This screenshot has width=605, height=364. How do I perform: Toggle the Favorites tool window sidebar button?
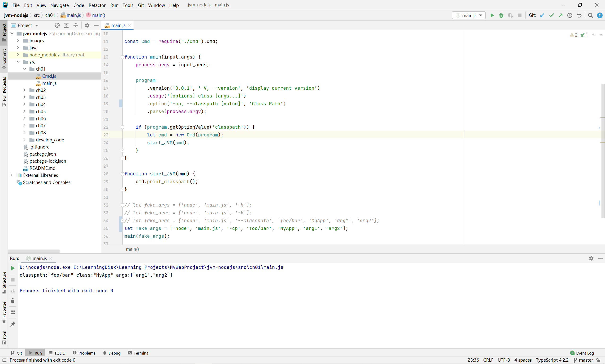pyautogui.click(x=4, y=312)
